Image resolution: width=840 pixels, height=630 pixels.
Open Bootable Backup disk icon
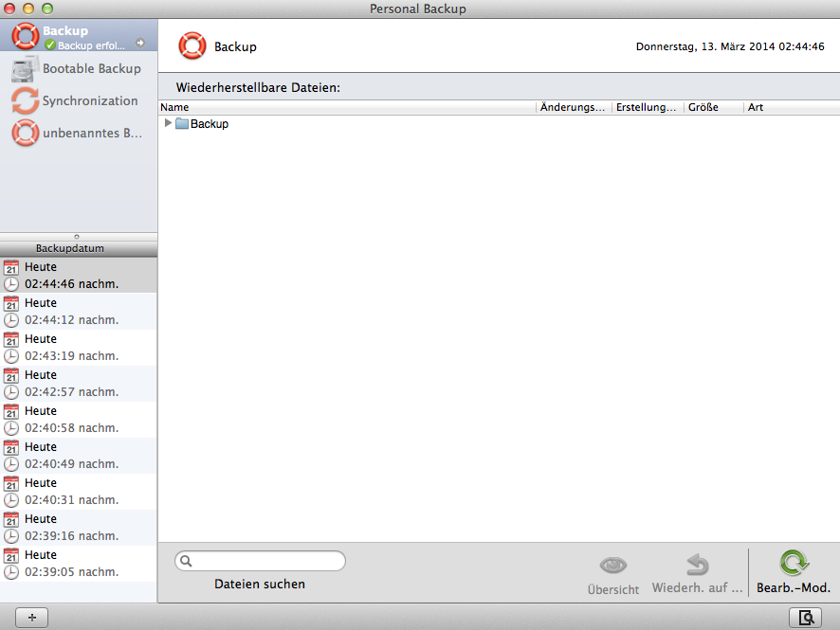click(26, 69)
